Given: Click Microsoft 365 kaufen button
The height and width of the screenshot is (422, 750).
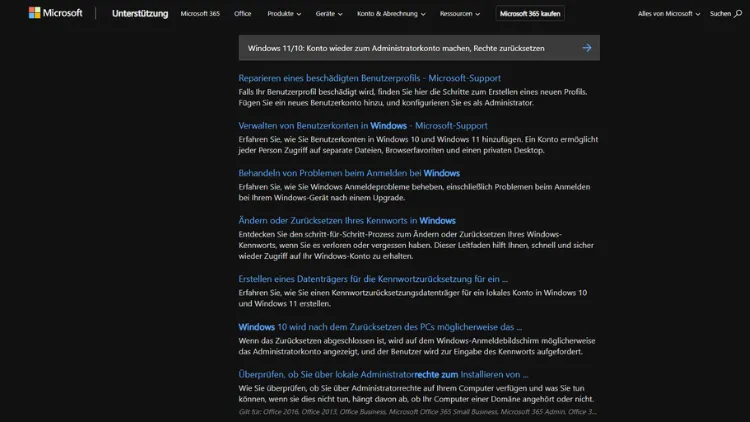Looking at the screenshot, I should click(x=530, y=13).
